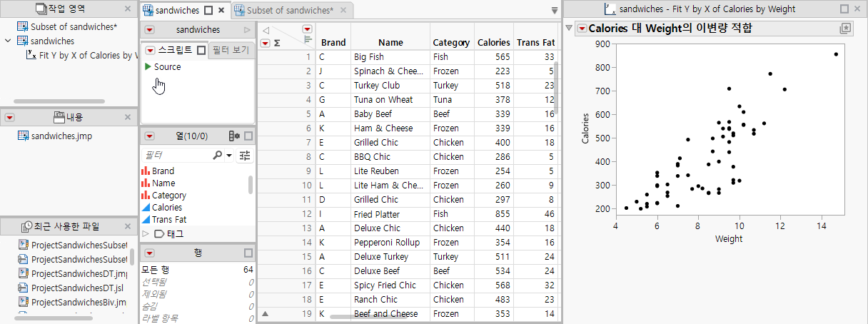The height and width of the screenshot is (324, 868).
Task: Open the 스크립트 red triangle menu
Action: pos(149,50)
